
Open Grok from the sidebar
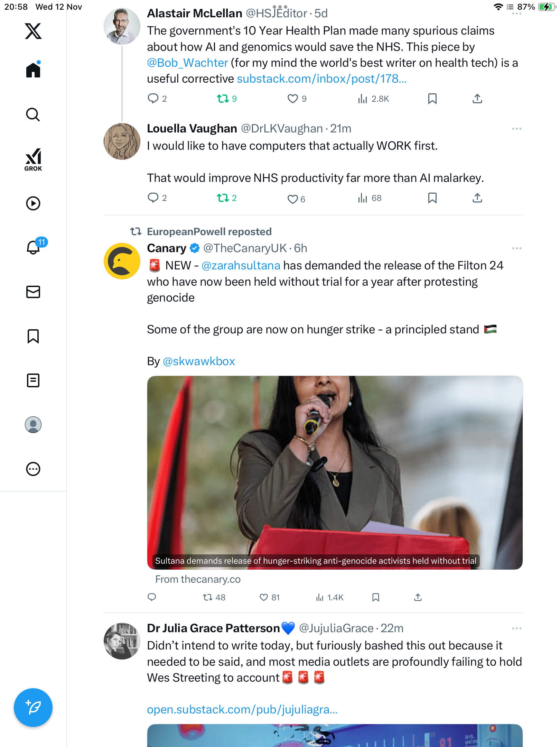coord(33,159)
